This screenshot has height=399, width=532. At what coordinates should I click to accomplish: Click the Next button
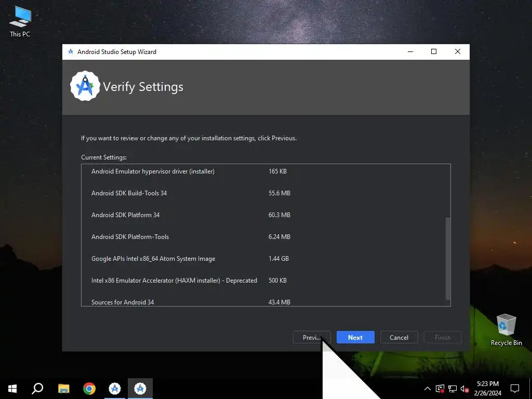coord(355,337)
